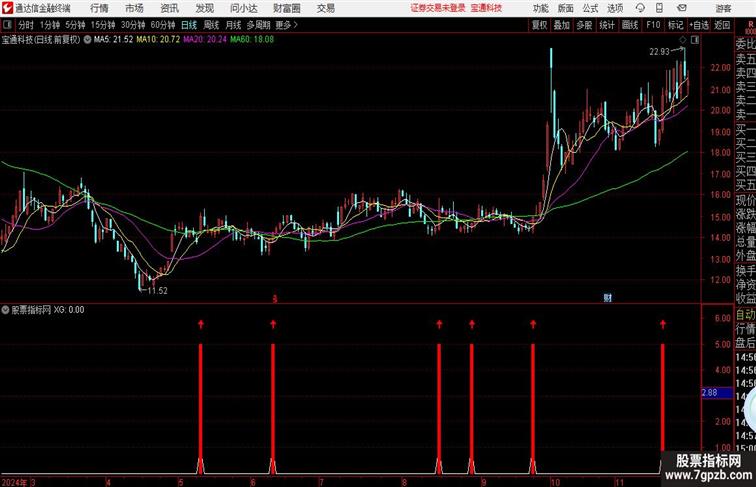The image size is (756, 487).
Task: Toggle the right info panel icon
Action: tap(694, 40)
